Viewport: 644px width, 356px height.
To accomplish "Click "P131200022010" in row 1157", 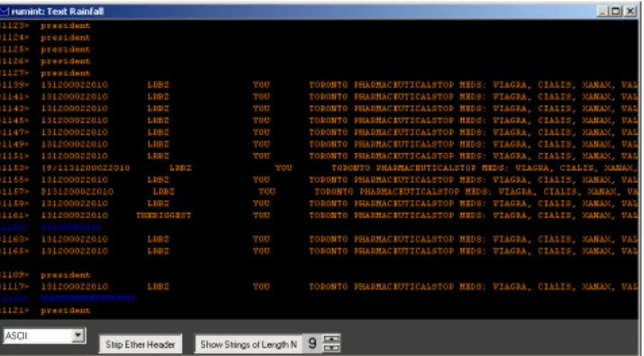I will click(77, 192).
